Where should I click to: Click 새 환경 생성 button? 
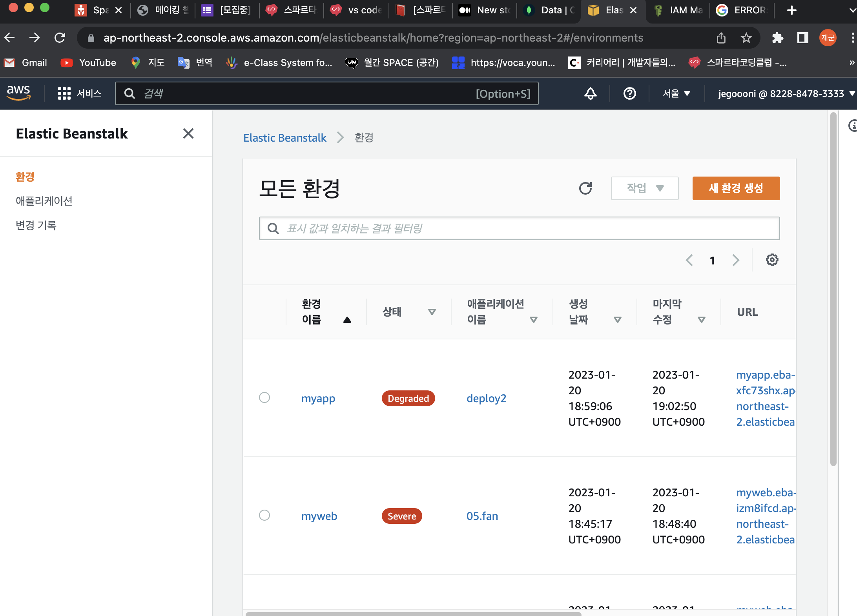coord(736,188)
